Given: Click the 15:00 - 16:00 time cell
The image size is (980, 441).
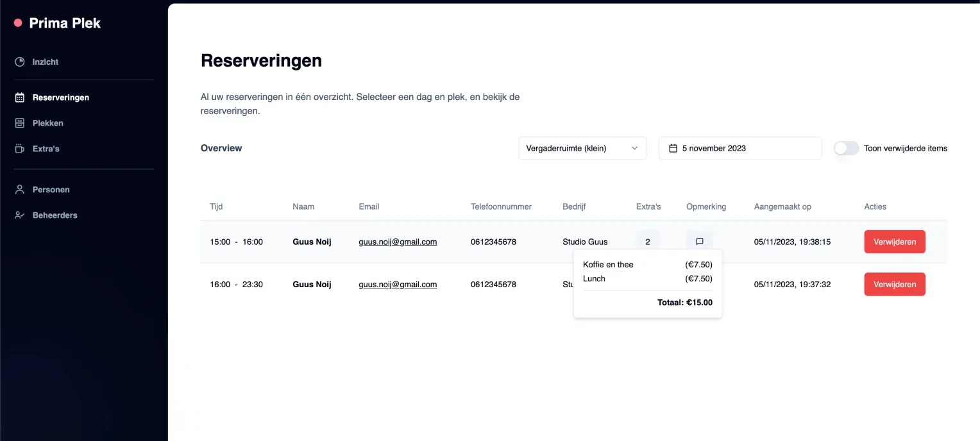Looking at the screenshot, I should pyautogui.click(x=236, y=242).
